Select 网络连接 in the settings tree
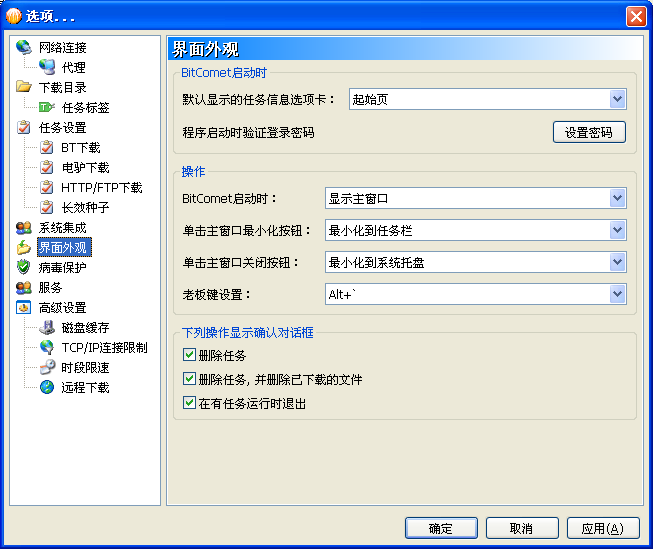 pos(62,47)
